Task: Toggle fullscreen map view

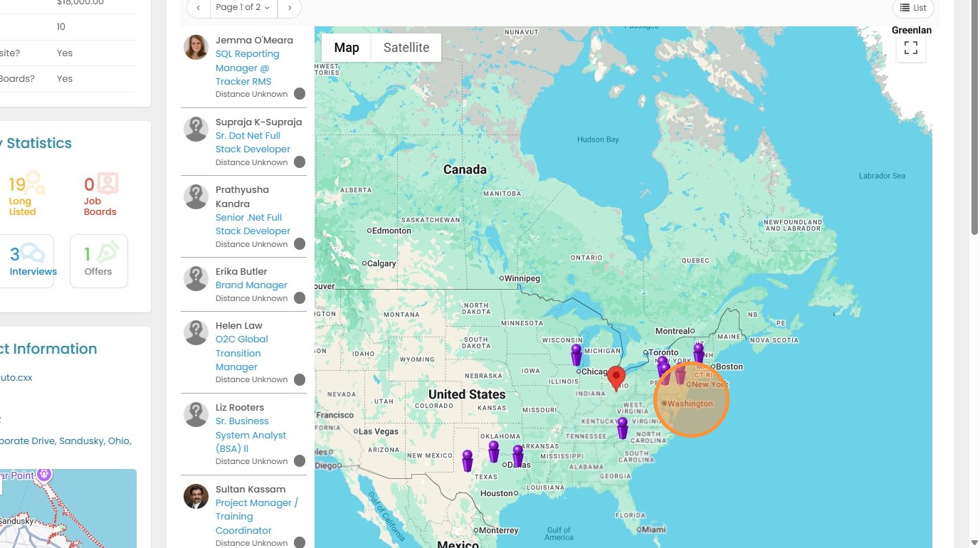Action: (x=911, y=48)
